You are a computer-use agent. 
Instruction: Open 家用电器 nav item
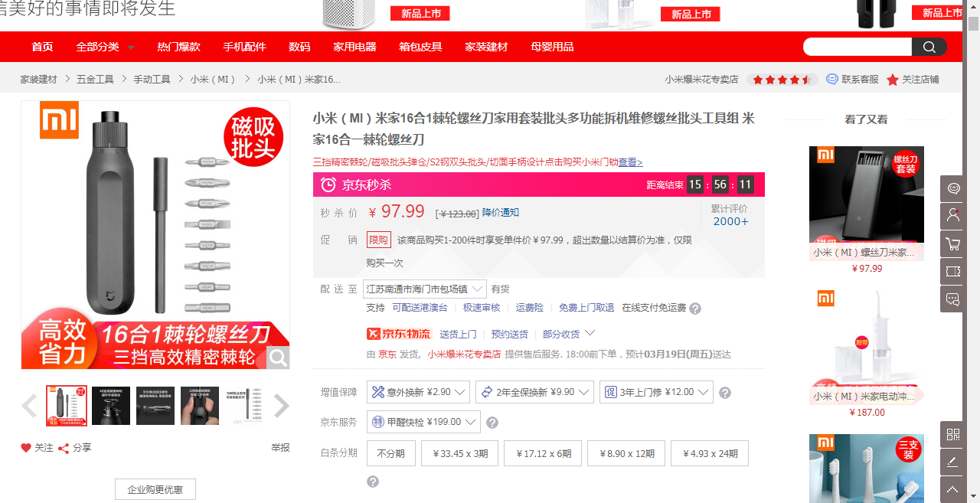(354, 47)
